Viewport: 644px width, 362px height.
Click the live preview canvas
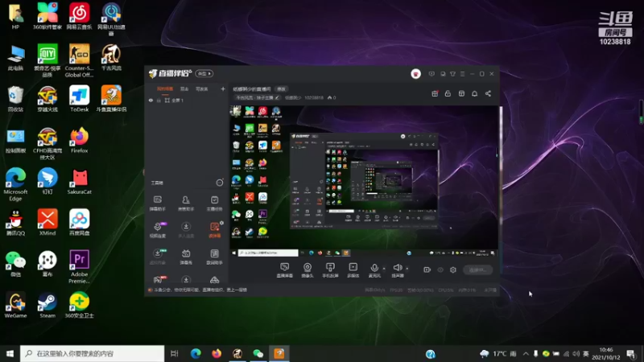point(364,183)
